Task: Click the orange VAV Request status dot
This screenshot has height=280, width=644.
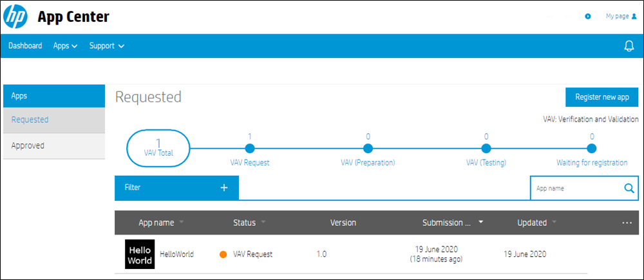Action: point(223,254)
